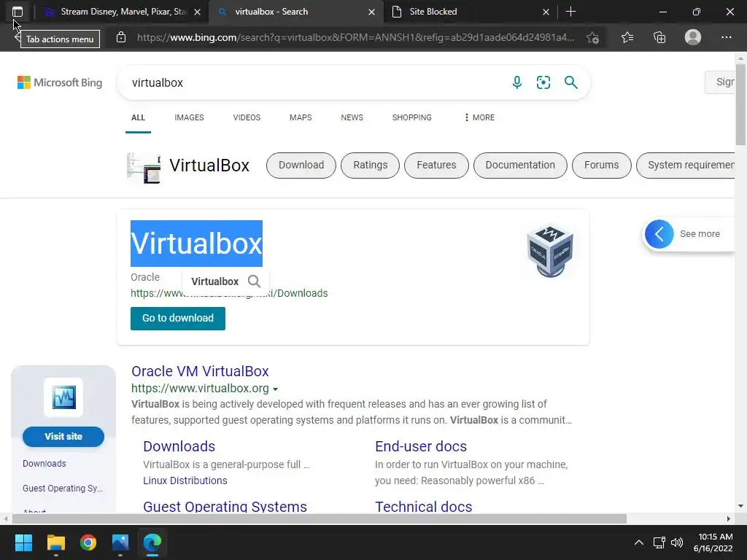The image size is (747, 560).
Task: Switch to MAPS results
Action: (301, 117)
